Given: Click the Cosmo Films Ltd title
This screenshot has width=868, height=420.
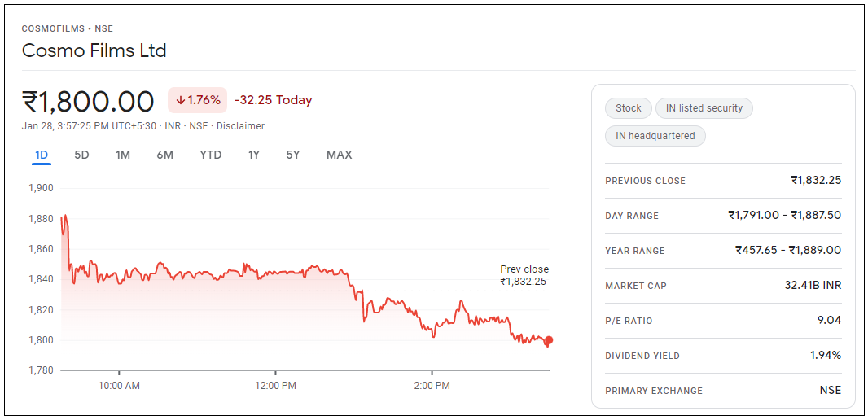Looking at the screenshot, I should [94, 50].
